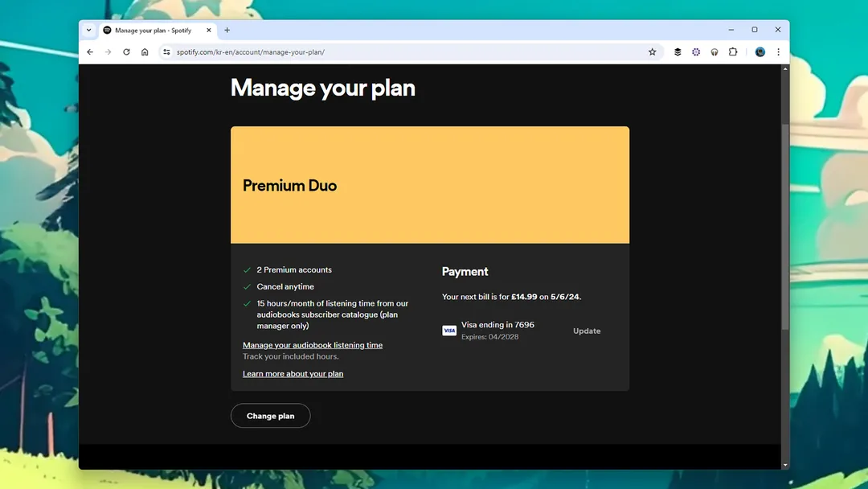Open Manage your audiobook listening time link
The width and height of the screenshot is (868, 489).
coord(313,345)
